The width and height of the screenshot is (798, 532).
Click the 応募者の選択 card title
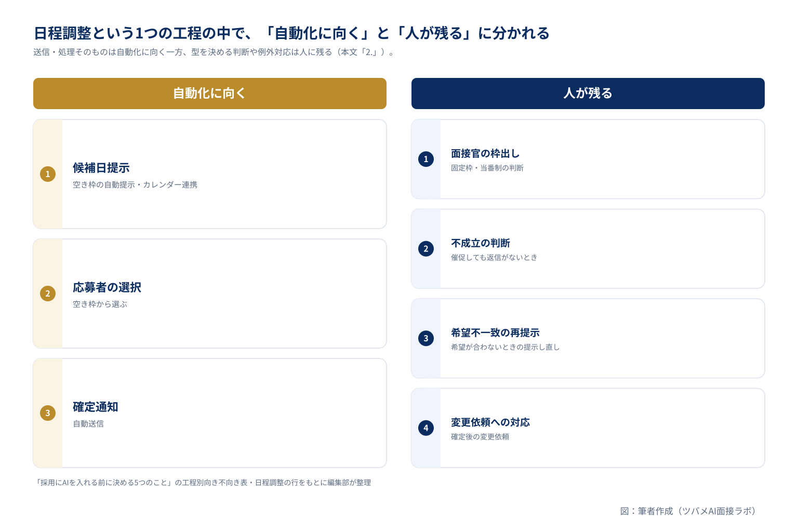107,287
